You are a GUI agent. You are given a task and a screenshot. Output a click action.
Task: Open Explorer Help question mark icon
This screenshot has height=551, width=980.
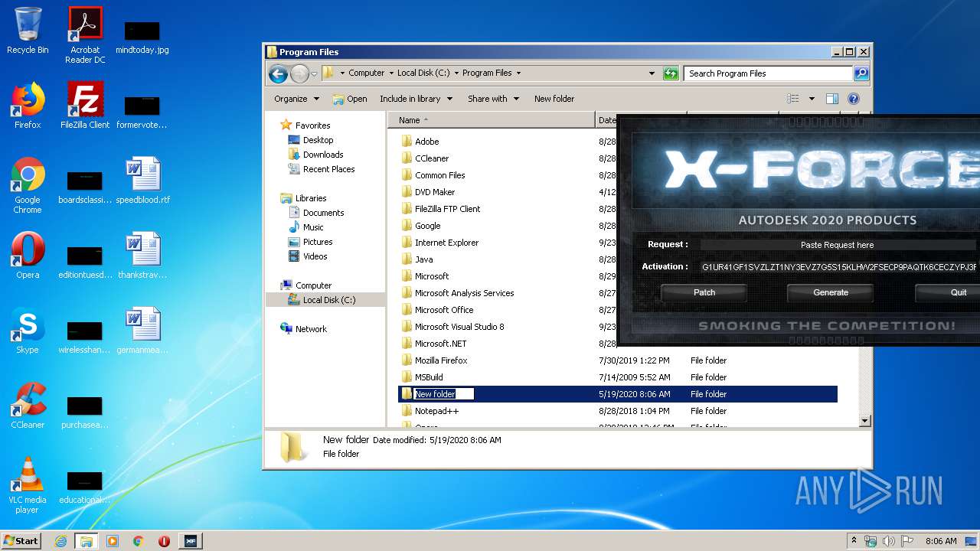click(854, 99)
